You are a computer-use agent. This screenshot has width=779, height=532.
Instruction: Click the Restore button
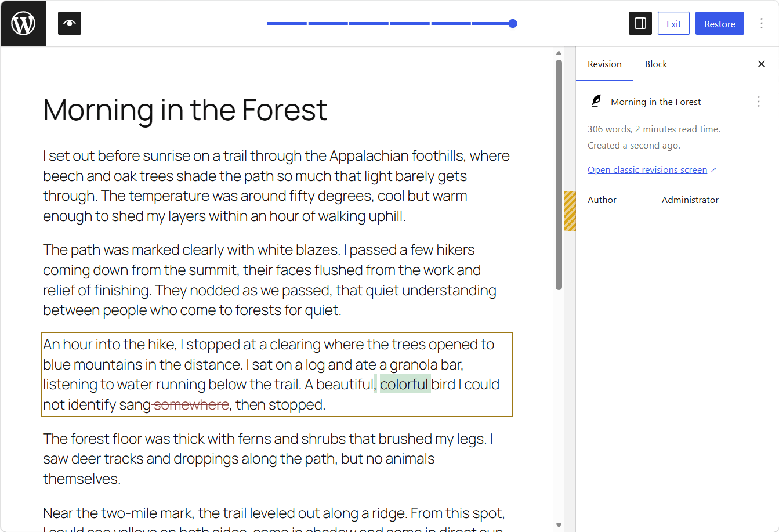coord(720,24)
